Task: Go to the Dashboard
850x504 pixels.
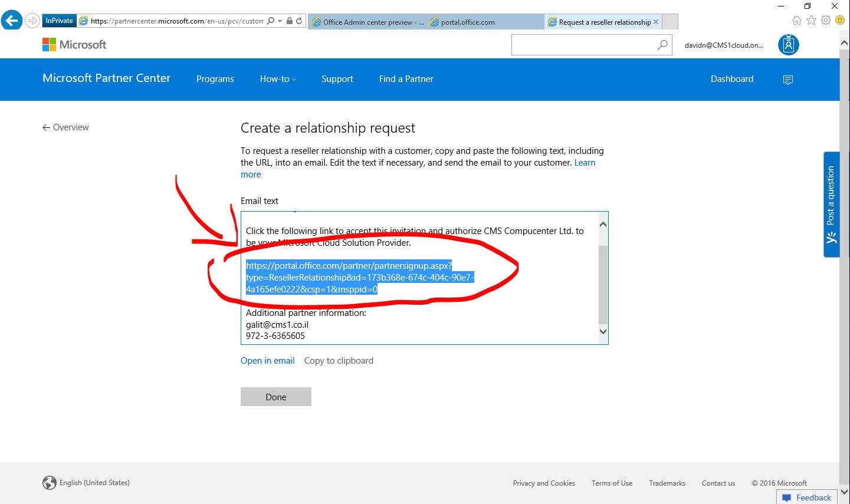Action: click(732, 79)
